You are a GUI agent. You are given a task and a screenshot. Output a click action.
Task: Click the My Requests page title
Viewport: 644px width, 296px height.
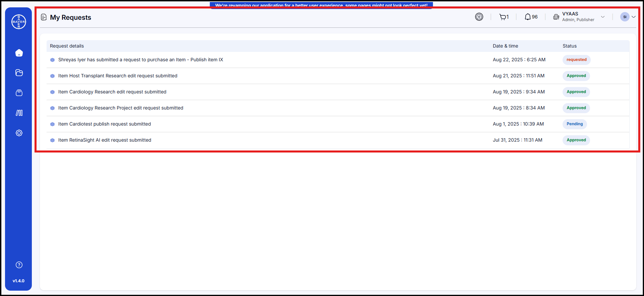point(70,17)
